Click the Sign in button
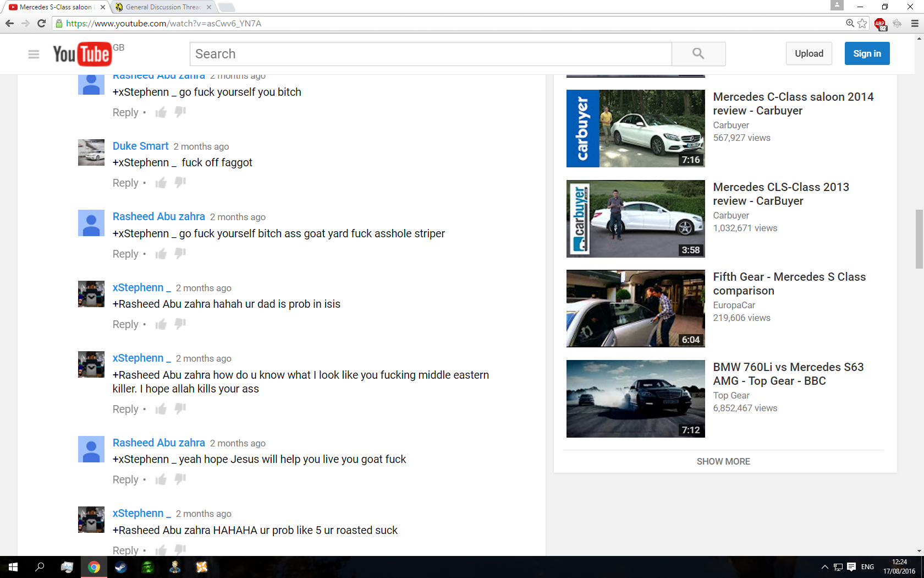The height and width of the screenshot is (578, 924). [867, 53]
